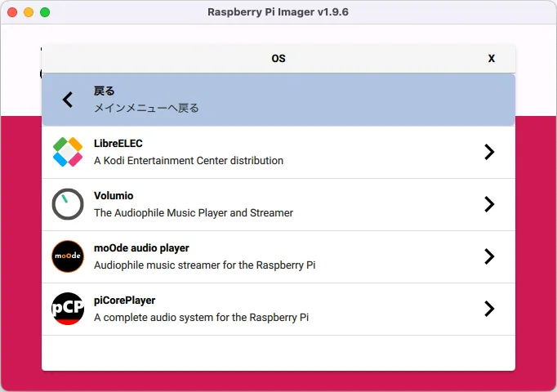557x392 pixels.
Task: Open the LibreELEC entry title
Action: (118, 144)
